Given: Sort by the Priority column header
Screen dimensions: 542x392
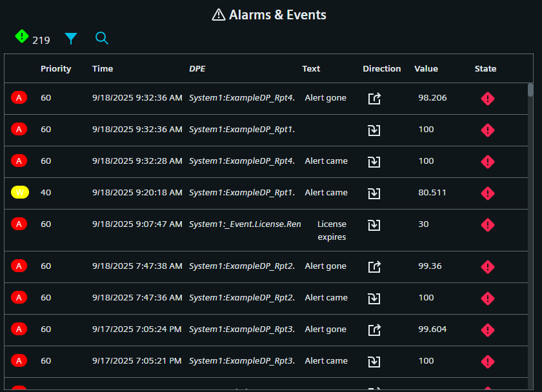Looking at the screenshot, I should pos(55,69).
